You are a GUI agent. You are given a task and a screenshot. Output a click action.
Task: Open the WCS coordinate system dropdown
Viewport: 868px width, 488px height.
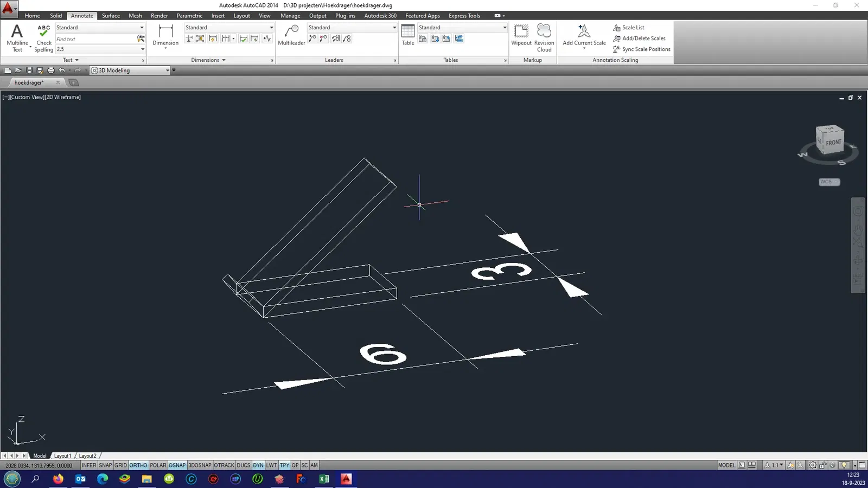point(829,182)
